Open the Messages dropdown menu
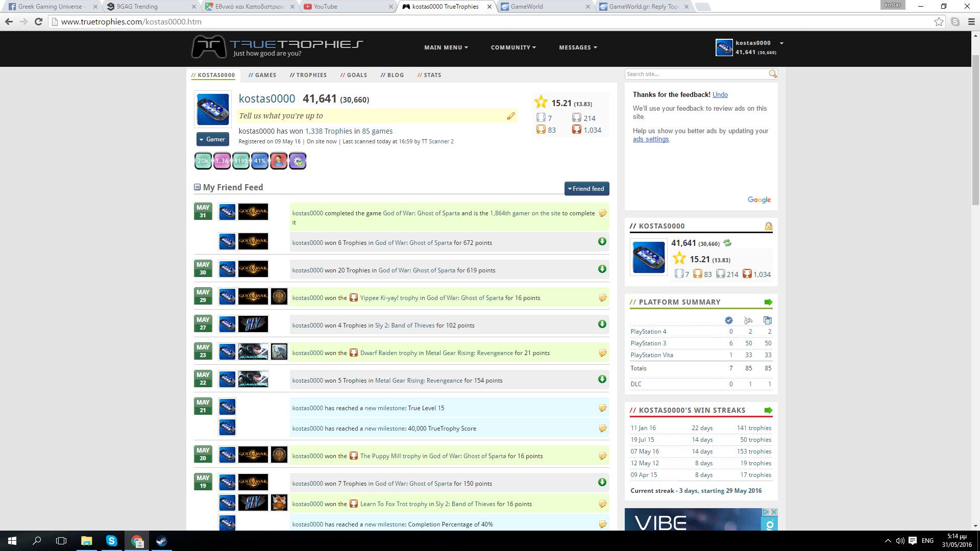 [578, 47]
